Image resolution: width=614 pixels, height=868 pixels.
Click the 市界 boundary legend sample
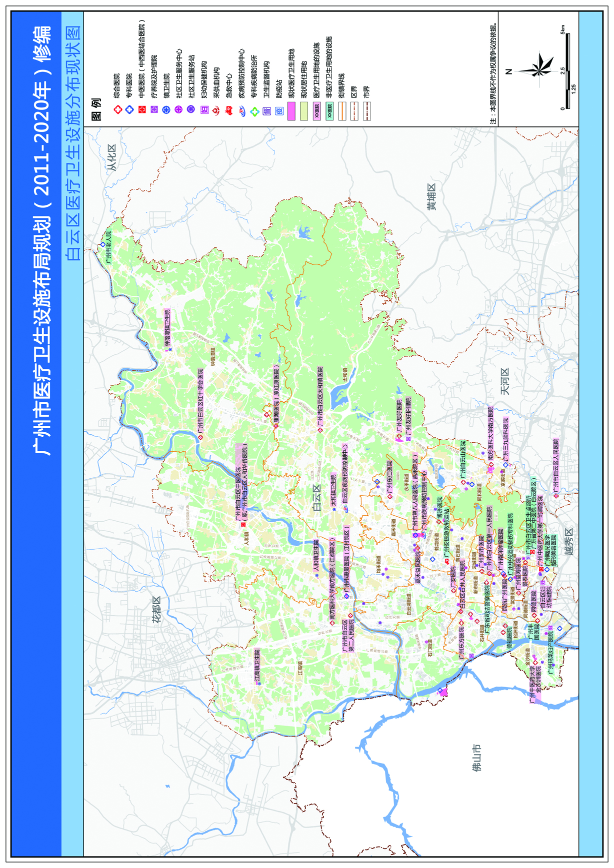[x=367, y=111]
